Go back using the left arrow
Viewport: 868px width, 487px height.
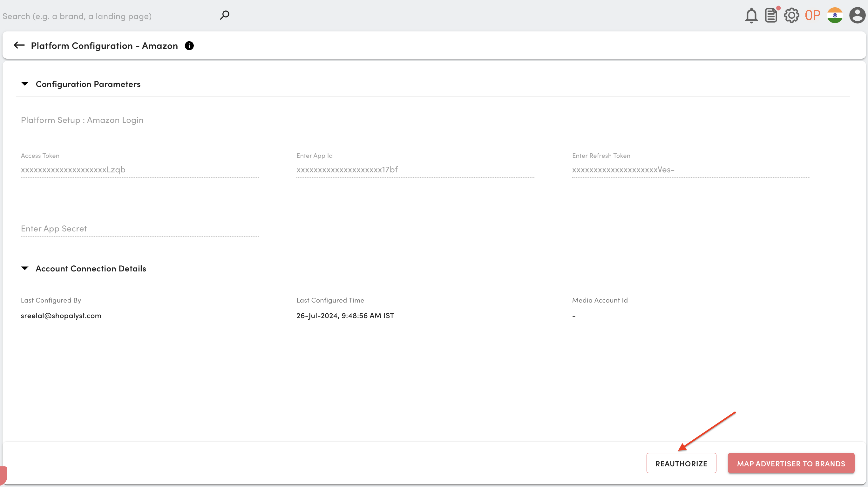19,45
